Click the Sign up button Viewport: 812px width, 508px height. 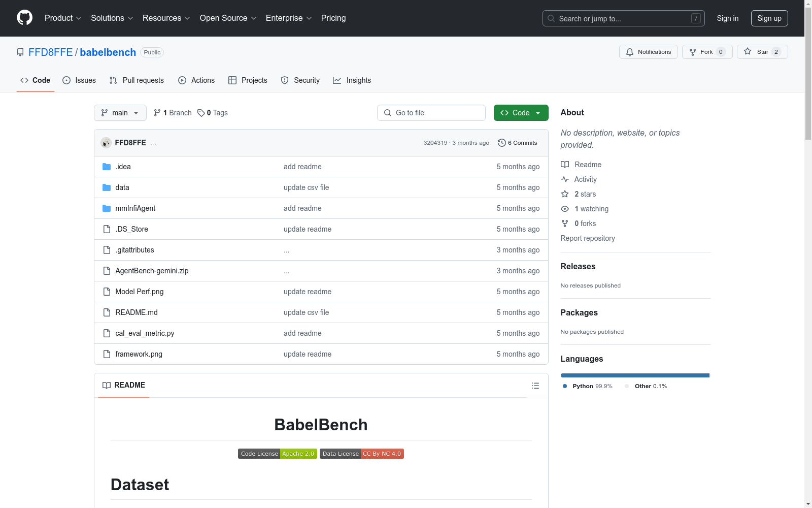coord(769,18)
